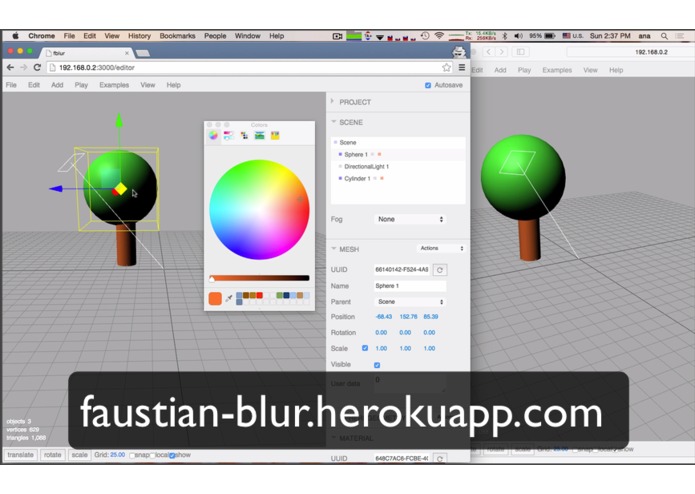Click the Position X value -68.43

tap(383, 317)
